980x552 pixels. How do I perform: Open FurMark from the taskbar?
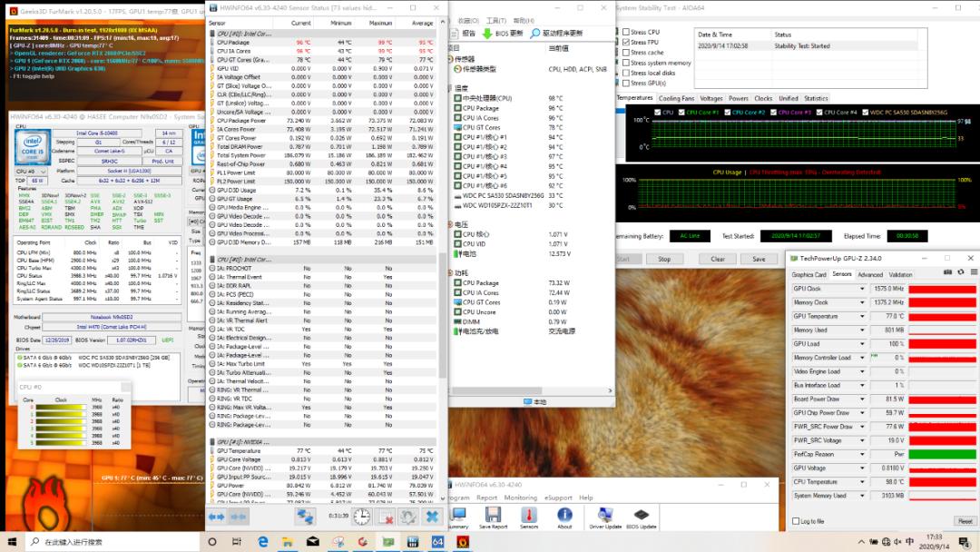462,542
